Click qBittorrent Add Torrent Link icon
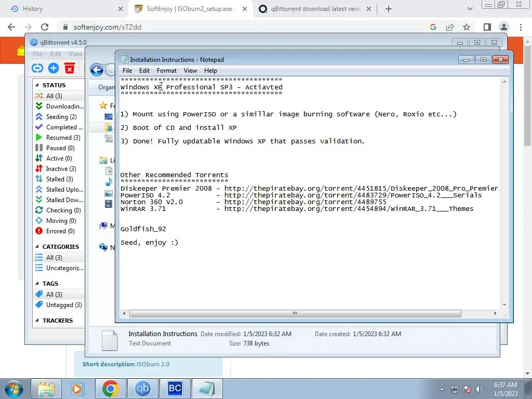The height and width of the screenshot is (399, 532). 37,68
